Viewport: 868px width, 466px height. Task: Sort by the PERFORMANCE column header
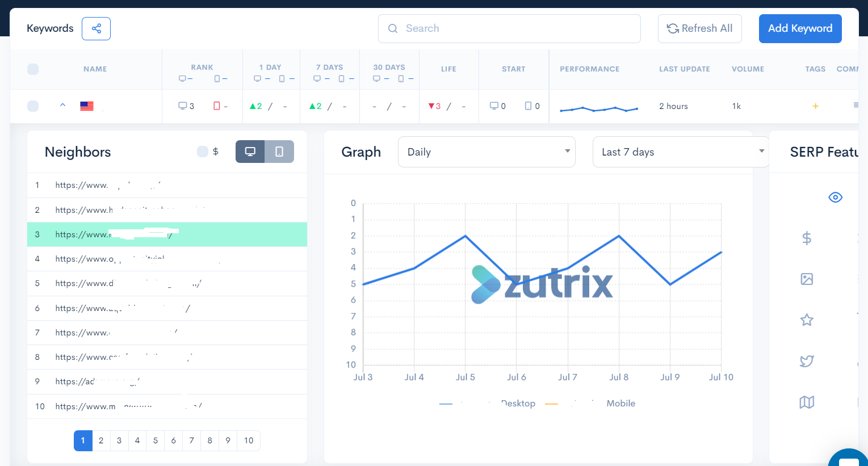pos(590,69)
